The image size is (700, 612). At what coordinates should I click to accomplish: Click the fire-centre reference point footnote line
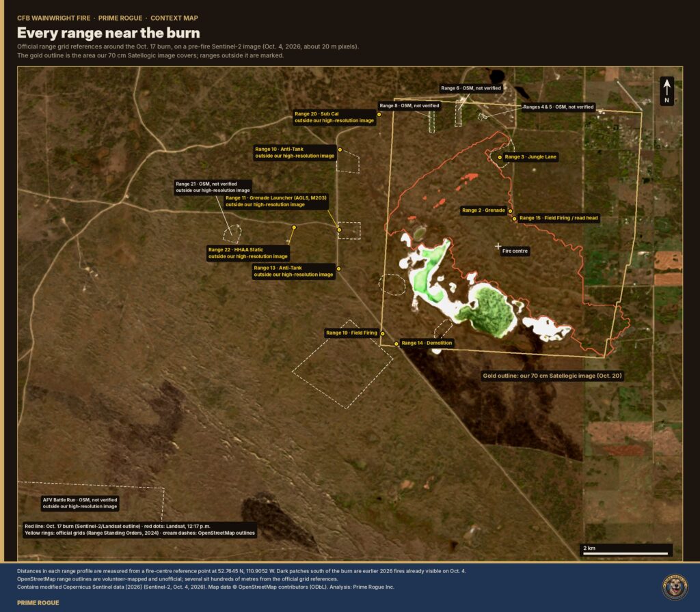241,571
